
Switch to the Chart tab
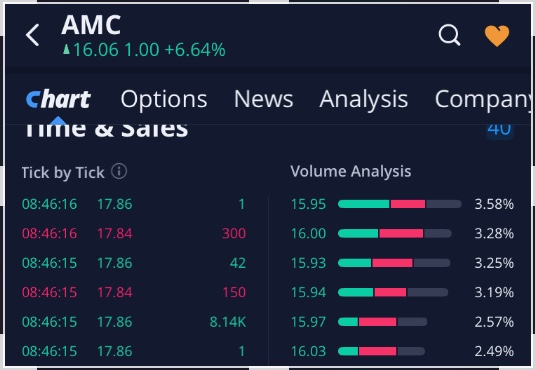click(x=58, y=100)
